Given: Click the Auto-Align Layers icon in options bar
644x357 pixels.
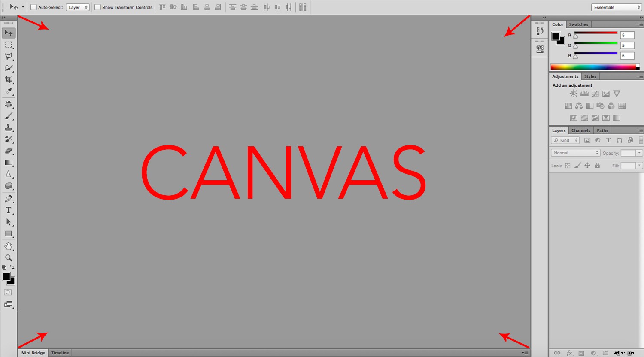Looking at the screenshot, I should click(x=303, y=7).
